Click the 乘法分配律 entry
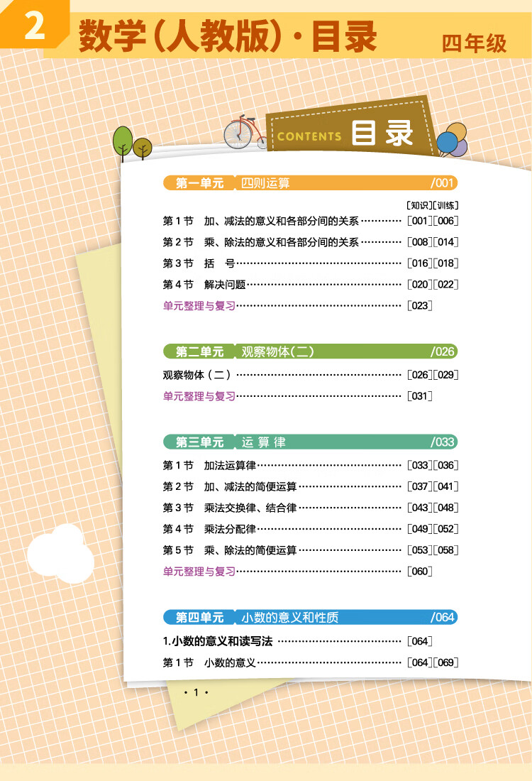 [x=230, y=529]
